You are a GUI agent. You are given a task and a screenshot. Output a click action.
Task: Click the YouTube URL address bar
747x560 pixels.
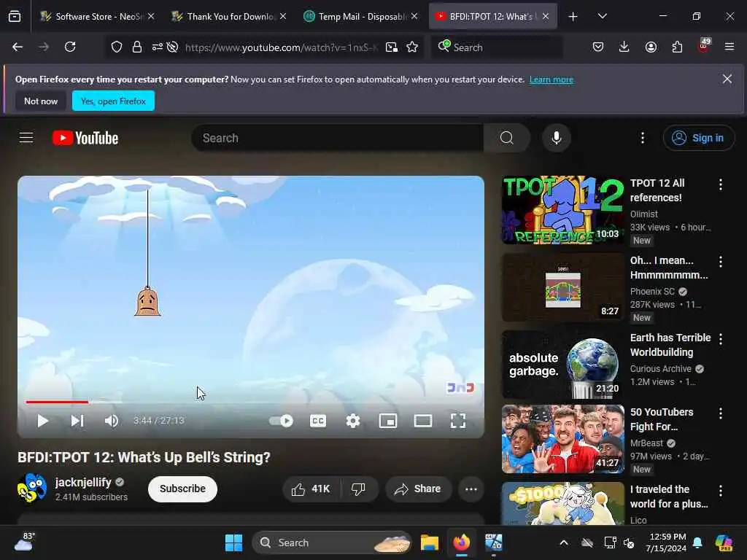click(x=281, y=47)
